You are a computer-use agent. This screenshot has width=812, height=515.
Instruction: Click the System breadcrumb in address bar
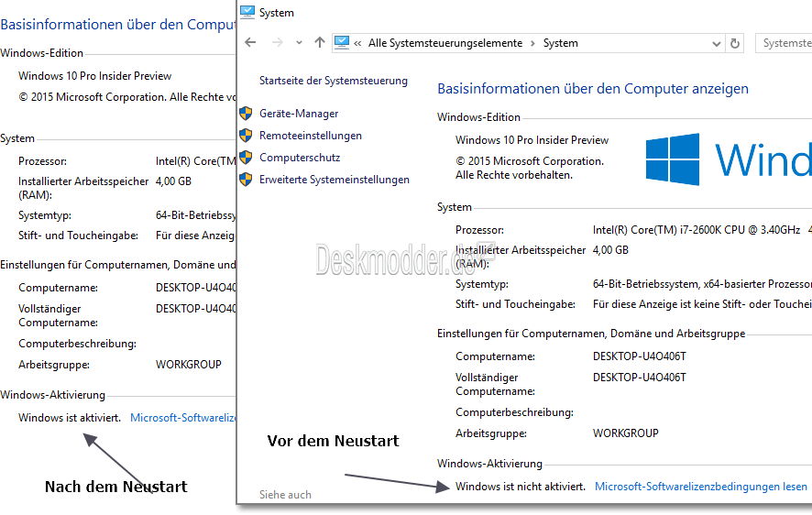pyautogui.click(x=560, y=43)
